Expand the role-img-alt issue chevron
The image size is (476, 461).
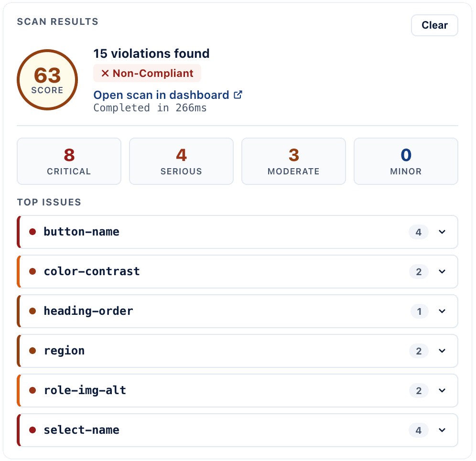pyautogui.click(x=442, y=391)
